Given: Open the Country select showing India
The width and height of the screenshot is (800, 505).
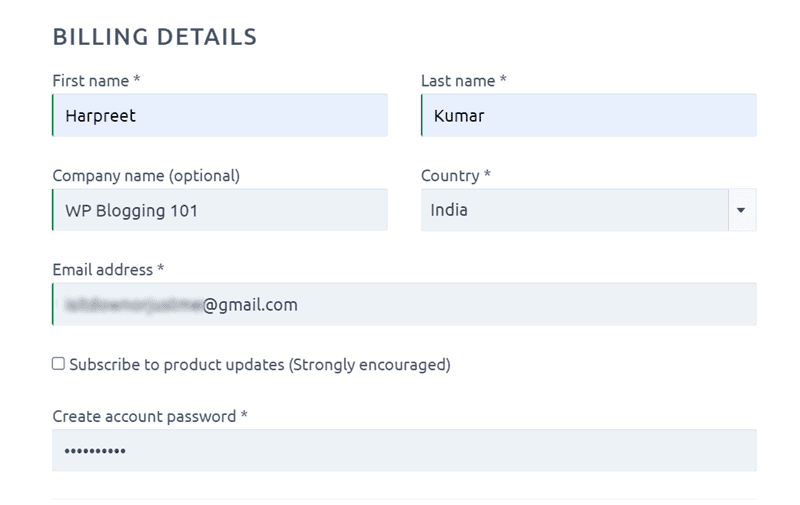Looking at the screenshot, I should (588, 210).
